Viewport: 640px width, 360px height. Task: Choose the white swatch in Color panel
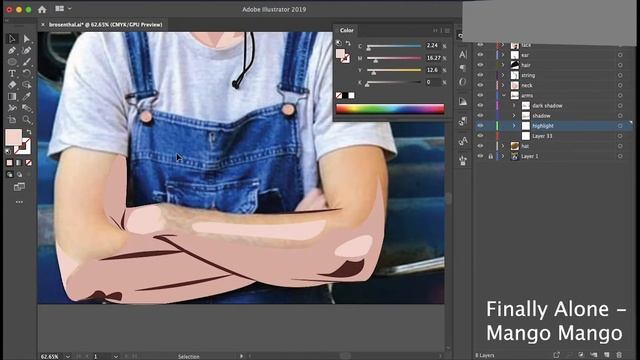click(x=351, y=96)
